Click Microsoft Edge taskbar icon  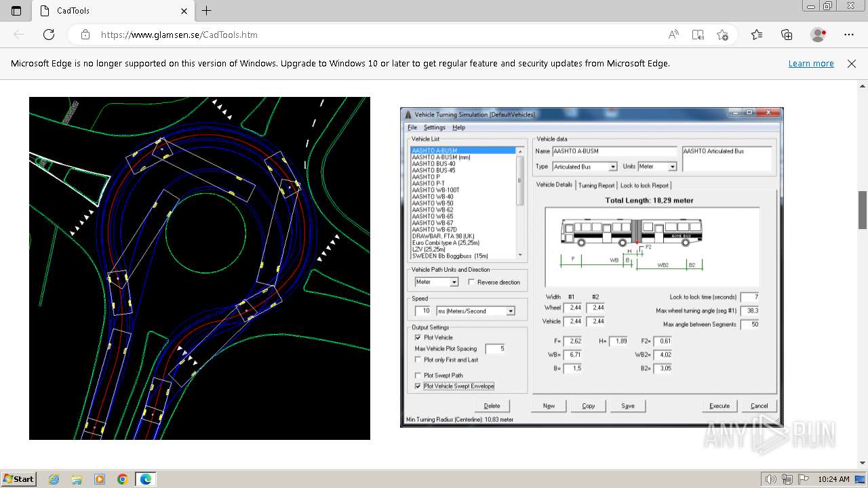pyautogui.click(x=146, y=479)
